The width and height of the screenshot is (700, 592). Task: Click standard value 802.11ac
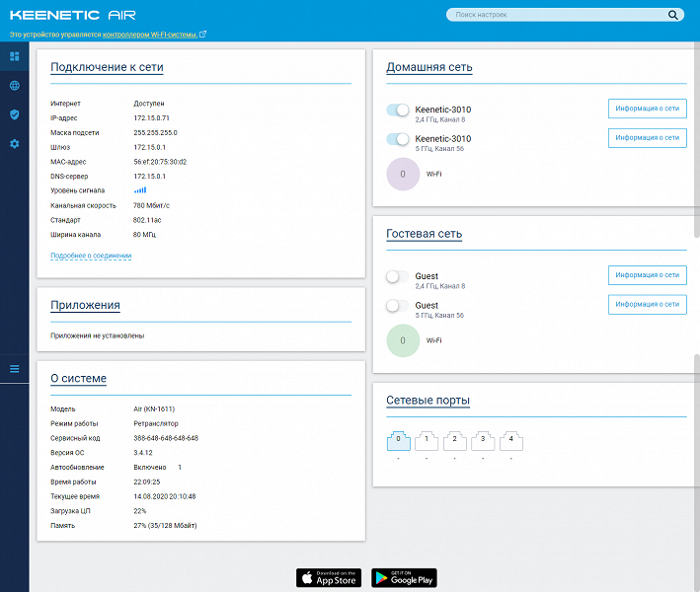[x=147, y=220]
